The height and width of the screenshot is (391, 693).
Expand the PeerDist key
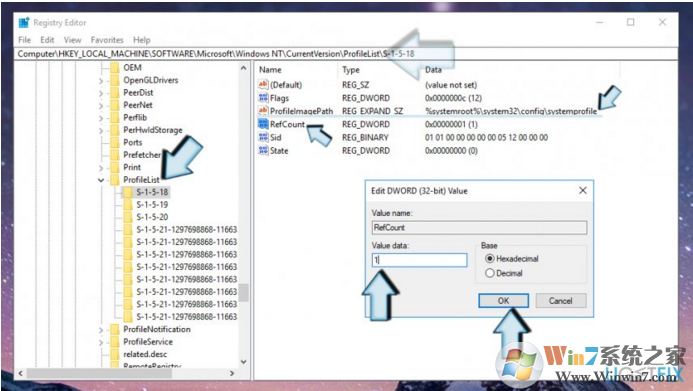(x=101, y=93)
